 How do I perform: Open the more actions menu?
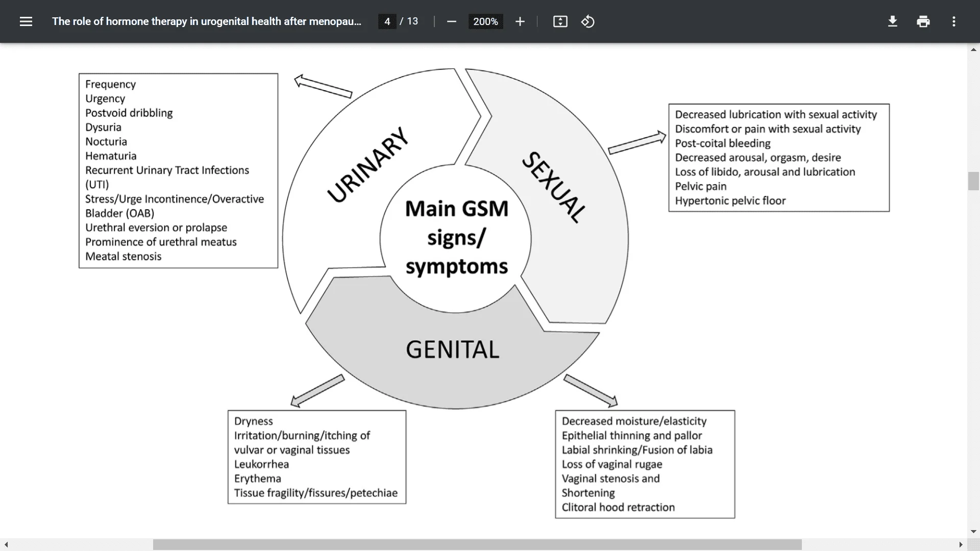coord(954,21)
